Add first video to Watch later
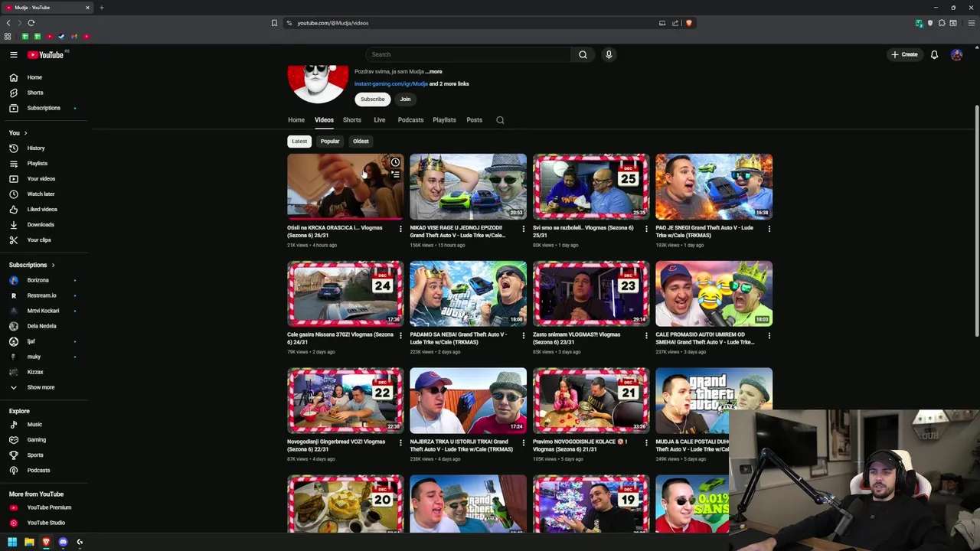 pos(395,162)
